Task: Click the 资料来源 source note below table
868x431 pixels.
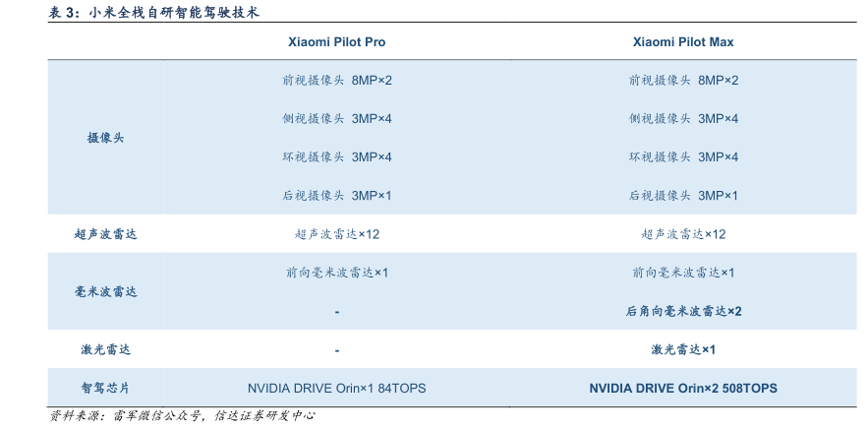Action: [182, 416]
